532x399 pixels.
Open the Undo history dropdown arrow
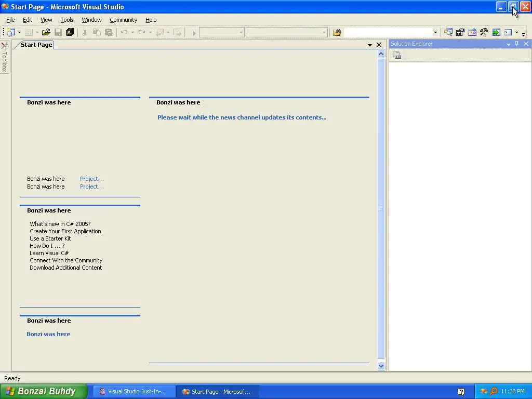click(x=132, y=33)
